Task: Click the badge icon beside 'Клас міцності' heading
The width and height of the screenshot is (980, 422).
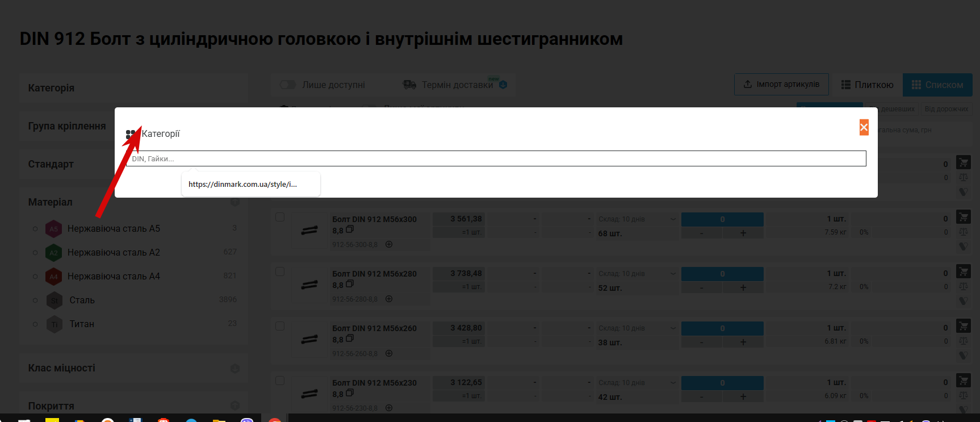Action: point(235,369)
